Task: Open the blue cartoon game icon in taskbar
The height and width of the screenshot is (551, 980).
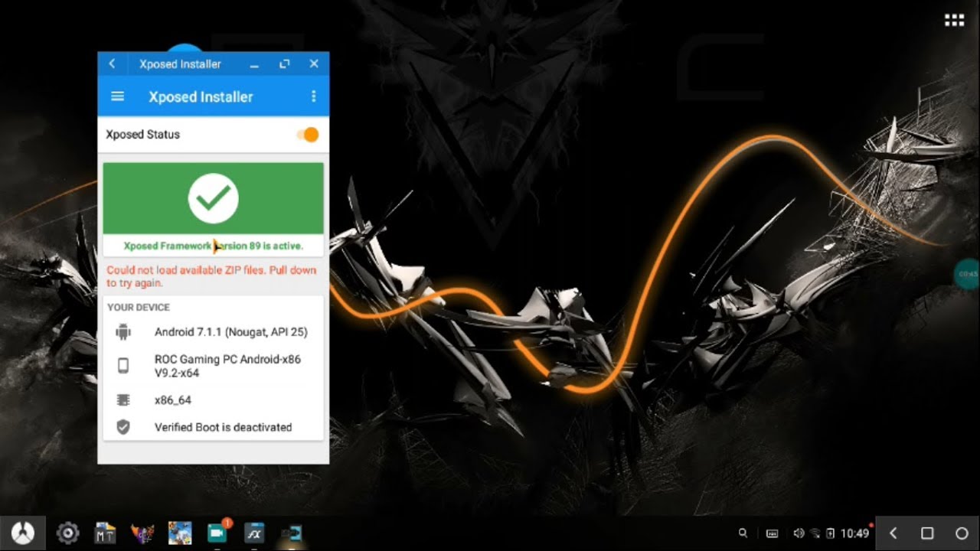Action: pyautogui.click(x=180, y=533)
